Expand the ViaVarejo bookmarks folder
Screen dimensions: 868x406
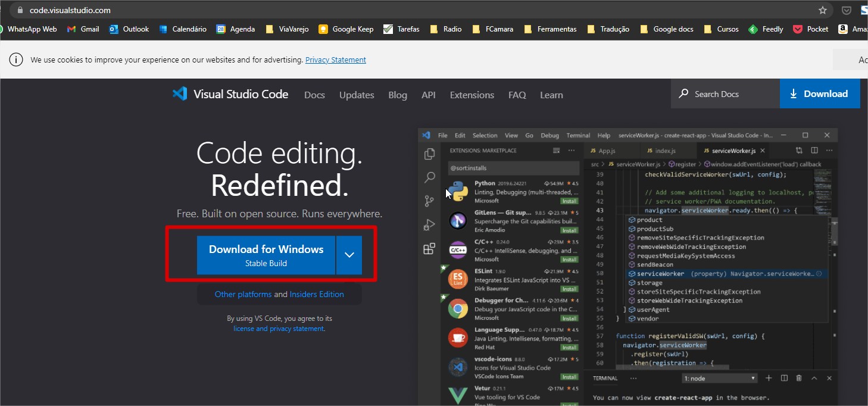[x=287, y=29]
